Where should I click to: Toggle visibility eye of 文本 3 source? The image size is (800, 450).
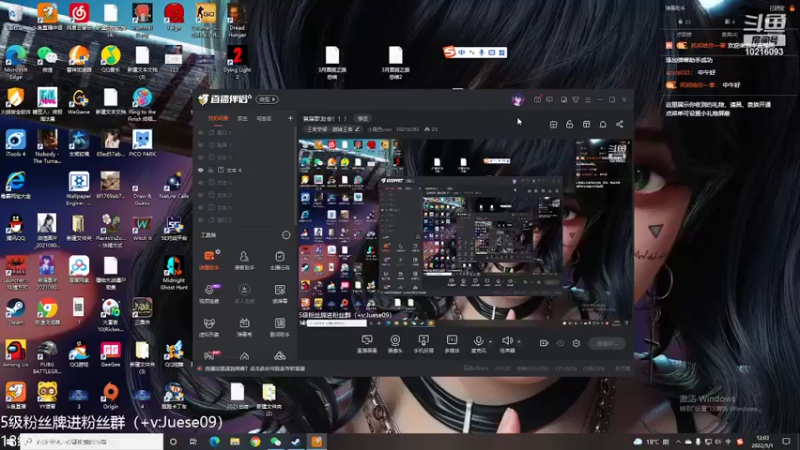point(201,183)
